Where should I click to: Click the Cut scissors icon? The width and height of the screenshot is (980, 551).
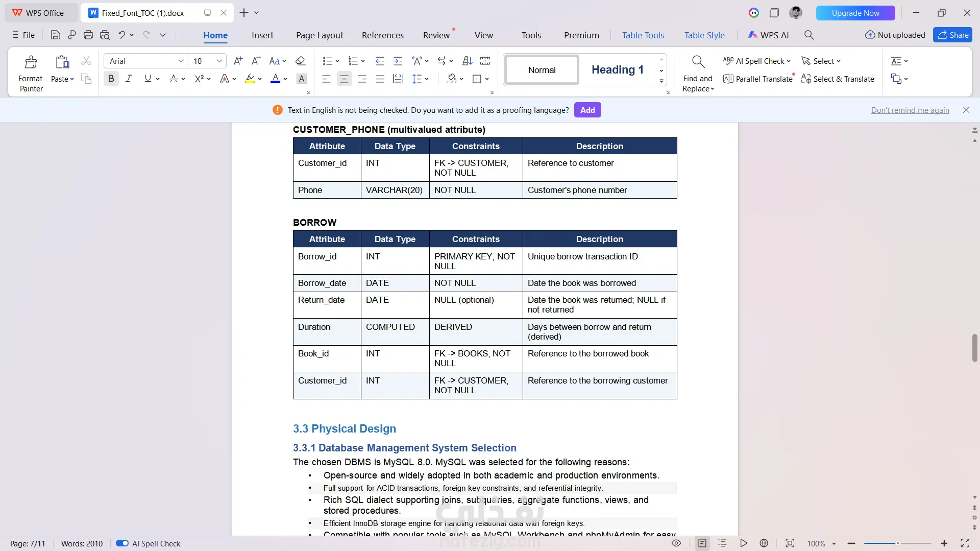[86, 61]
